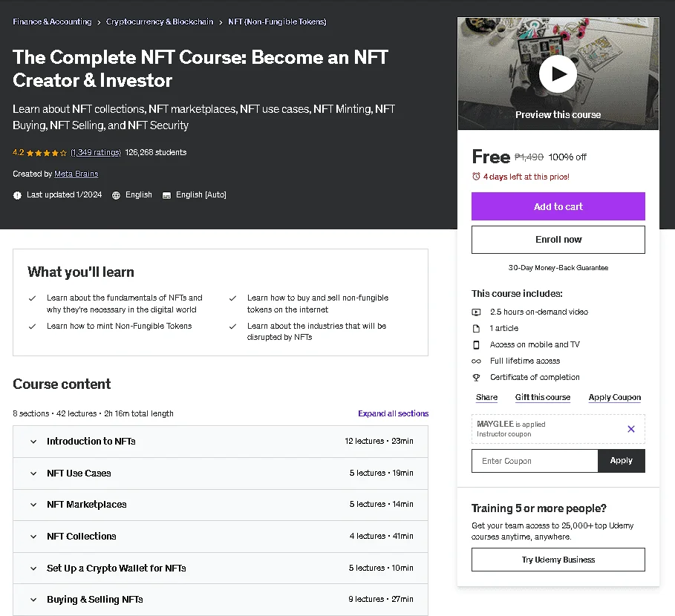Expand Set Up a Crypto Wallet section
Screen dimensions: 675x616
(221, 569)
